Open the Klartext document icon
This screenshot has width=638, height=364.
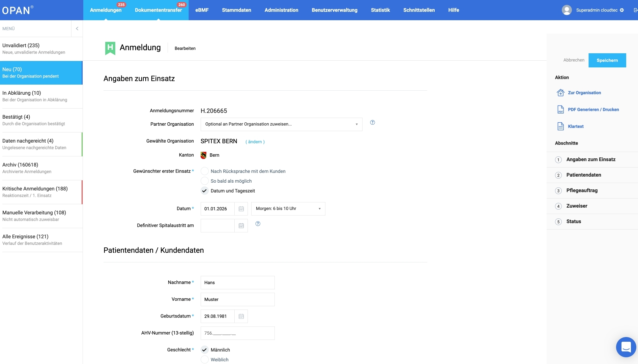(560, 126)
